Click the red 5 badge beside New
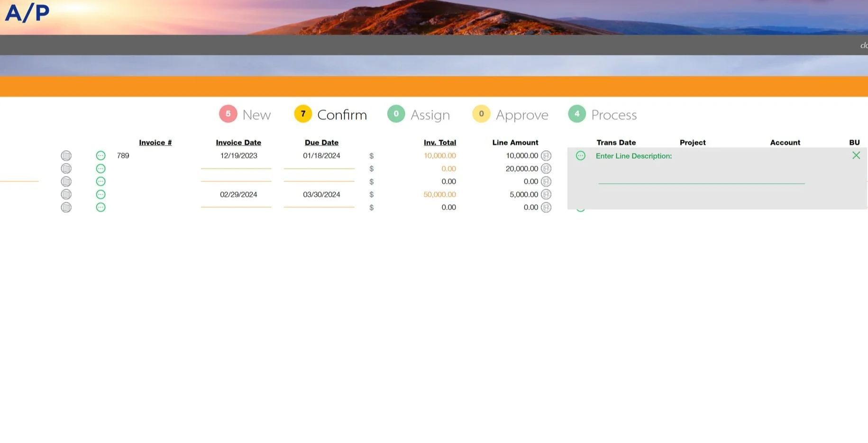 pyautogui.click(x=228, y=114)
